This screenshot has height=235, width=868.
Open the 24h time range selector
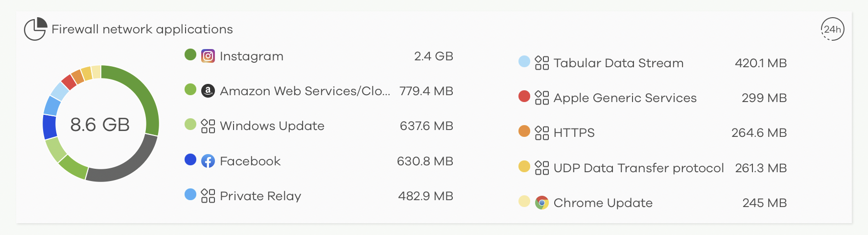click(x=832, y=29)
